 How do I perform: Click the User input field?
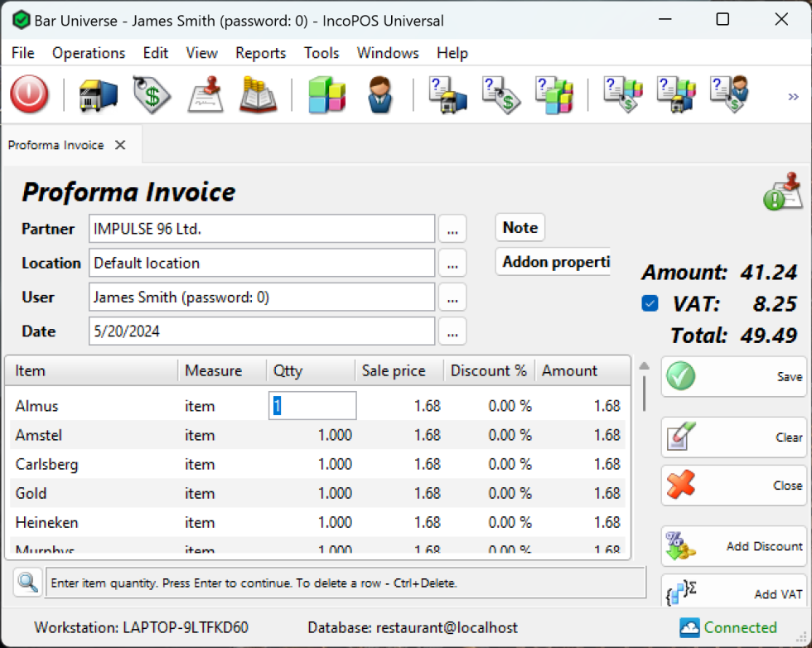pyautogui.click(x=262, y=297)
